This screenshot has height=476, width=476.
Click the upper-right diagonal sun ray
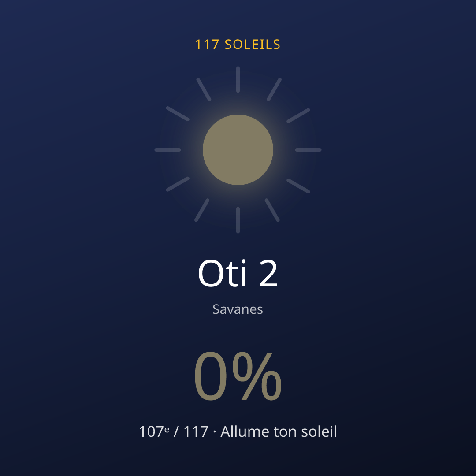[x=298, y=115]
